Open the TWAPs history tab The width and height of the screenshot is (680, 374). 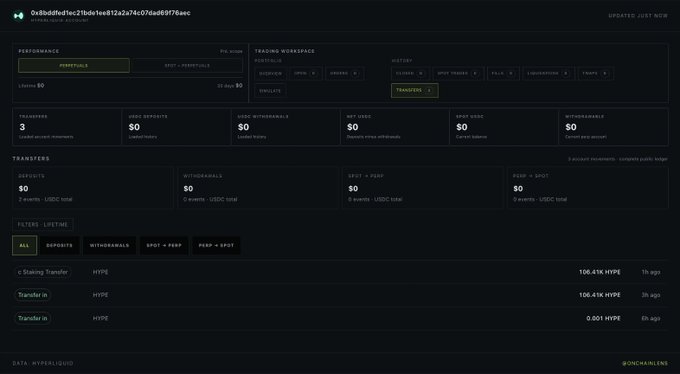(595, 73)
